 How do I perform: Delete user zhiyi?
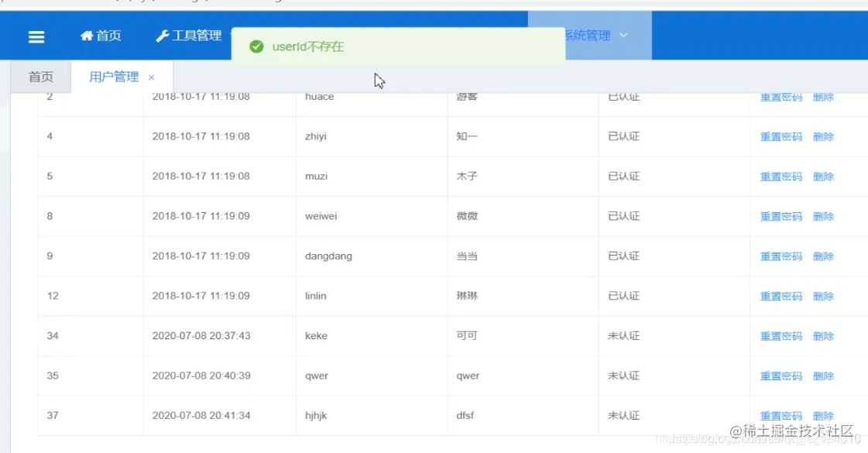[x=823, y=137]
